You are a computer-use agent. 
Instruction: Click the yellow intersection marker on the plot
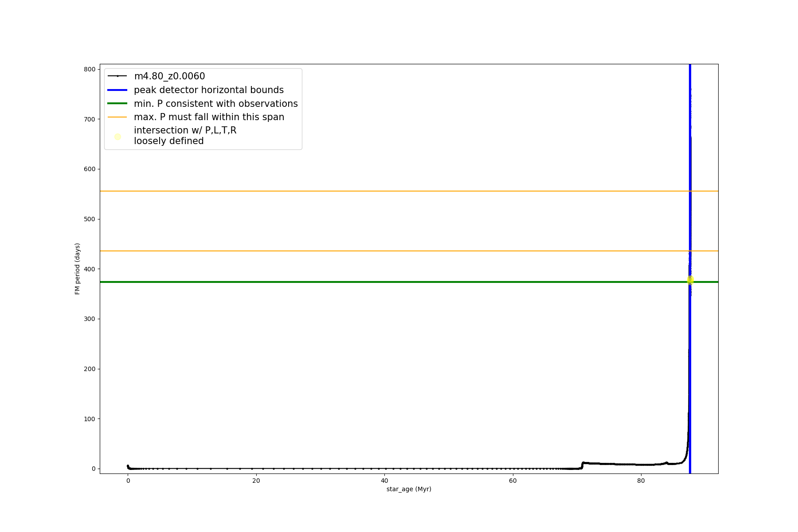point(690,280)
